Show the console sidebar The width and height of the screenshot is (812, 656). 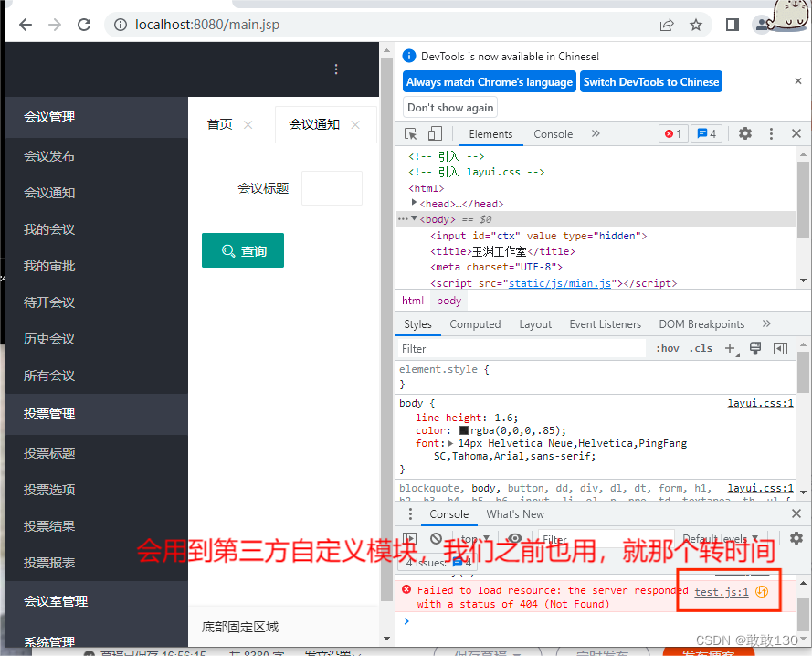(409, 538)
